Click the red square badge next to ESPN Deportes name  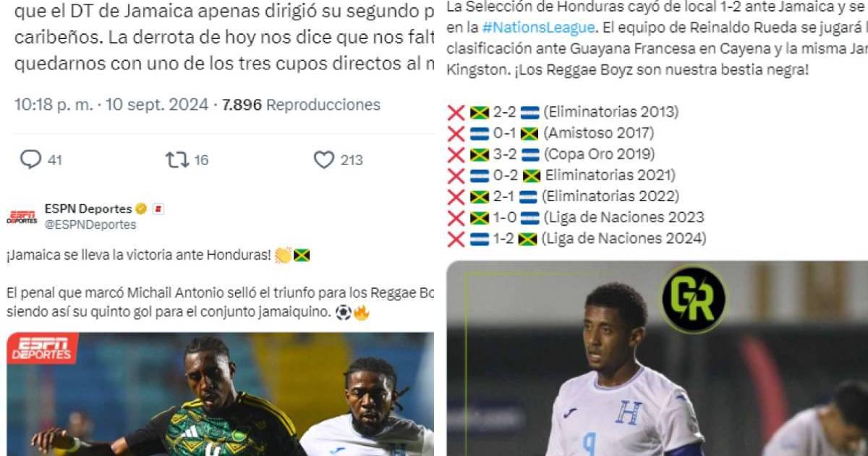pyautogui.click(x=159, y=209)
